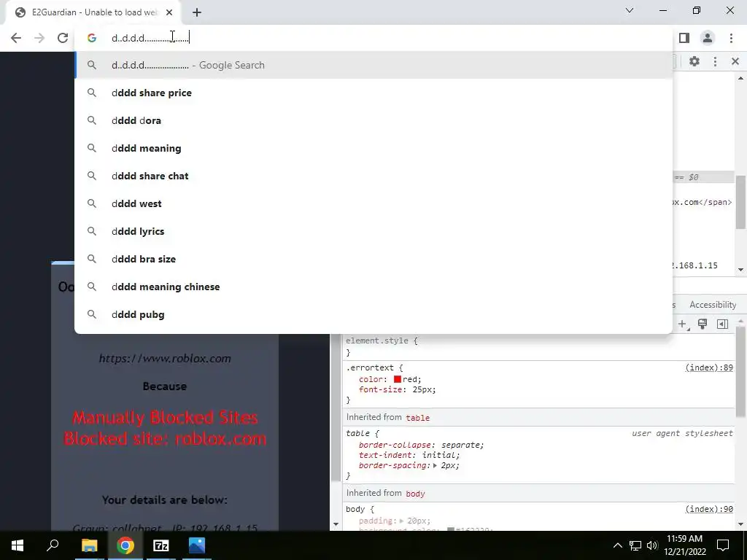
Task: Open DevTools more options menu
Action: coord(715,61)
